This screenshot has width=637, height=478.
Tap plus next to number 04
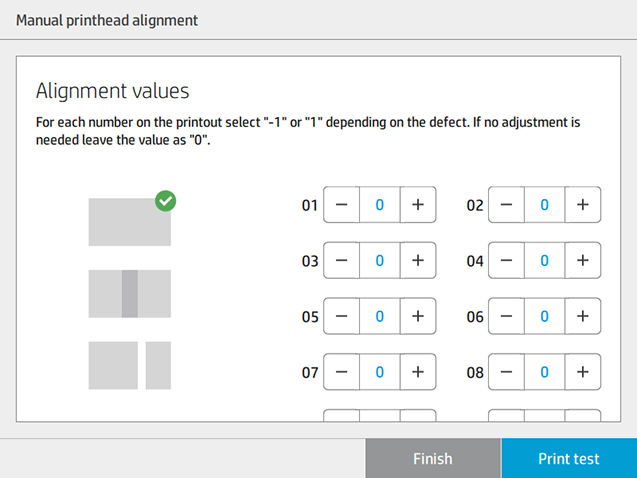tap(583, 261)
